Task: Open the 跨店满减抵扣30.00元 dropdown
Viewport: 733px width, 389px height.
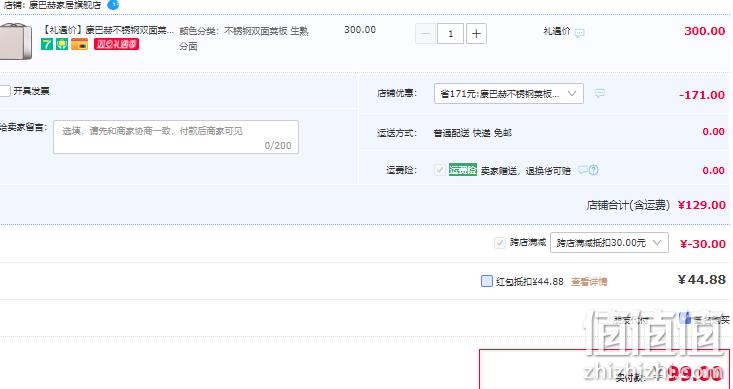Action: (x=609, y=243)
